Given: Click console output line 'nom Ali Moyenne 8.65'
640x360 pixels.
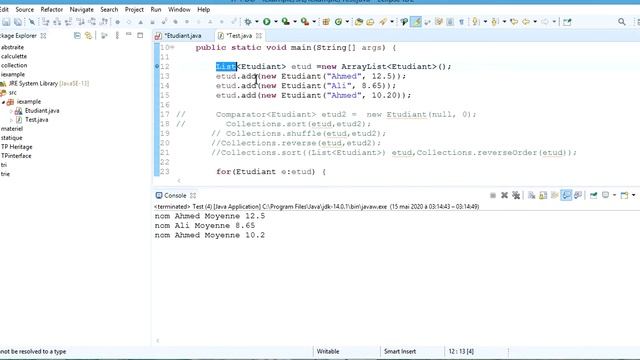Looking at the screenshot, I should [x=204, y=226].
